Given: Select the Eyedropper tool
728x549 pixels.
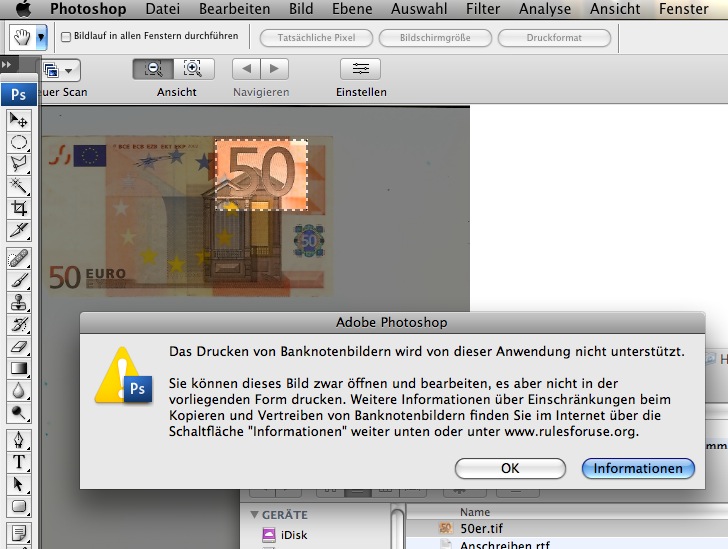Looking at the screenshot, I should pyautogui.click(x=19, y=230).
